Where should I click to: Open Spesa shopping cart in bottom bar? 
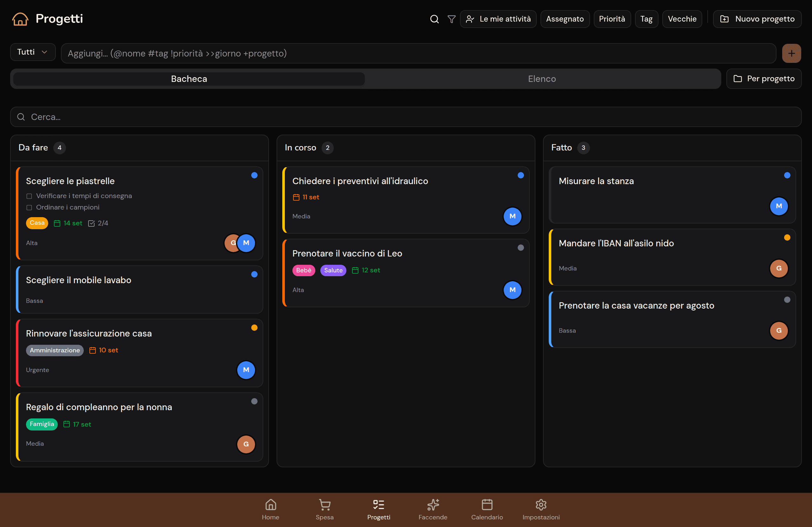(324, 509)
